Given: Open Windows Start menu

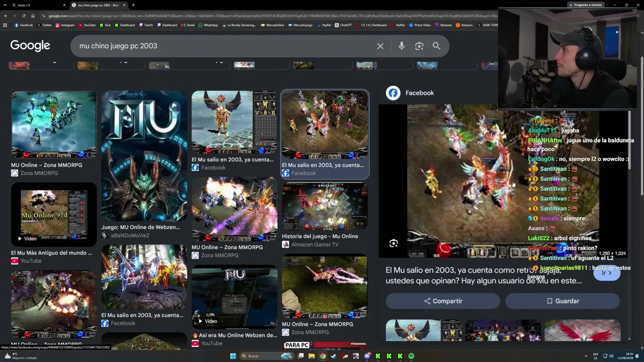Looking at the screenshot, I should tap(232, 356).
